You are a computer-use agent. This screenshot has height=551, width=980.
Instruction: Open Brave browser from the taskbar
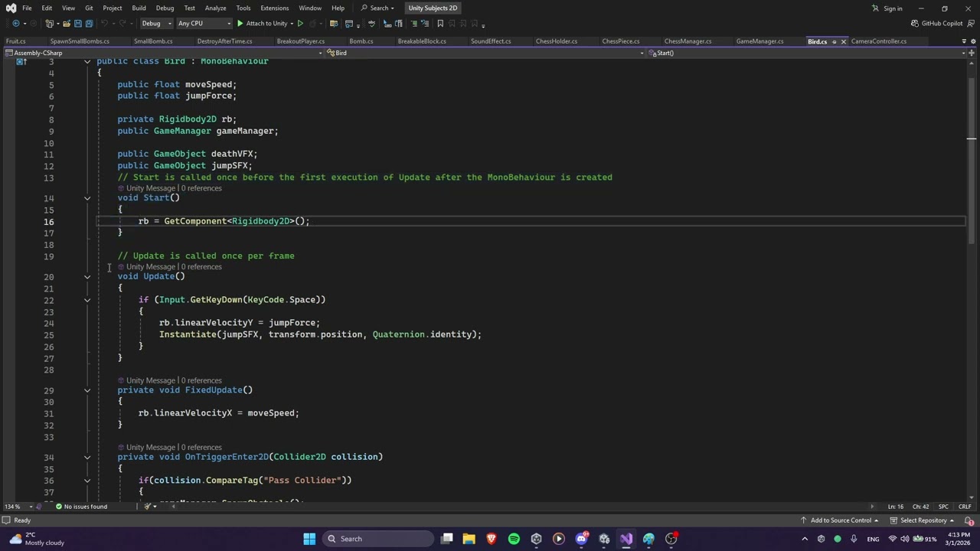492,539
